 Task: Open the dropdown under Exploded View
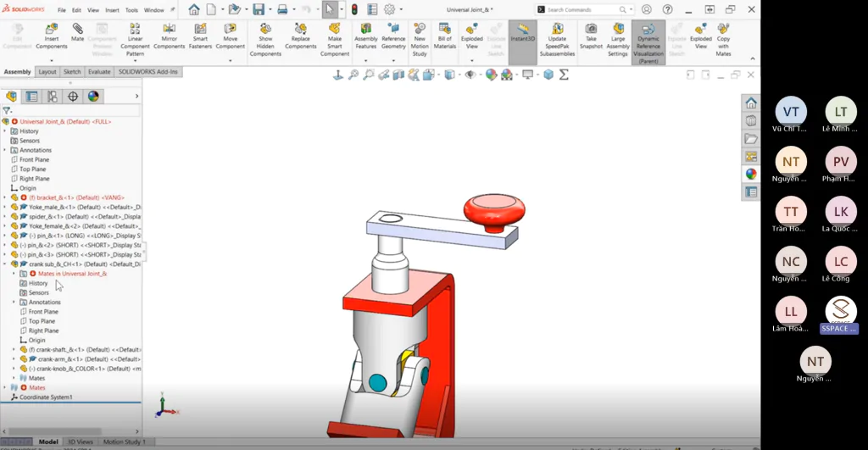pos(471,60)
